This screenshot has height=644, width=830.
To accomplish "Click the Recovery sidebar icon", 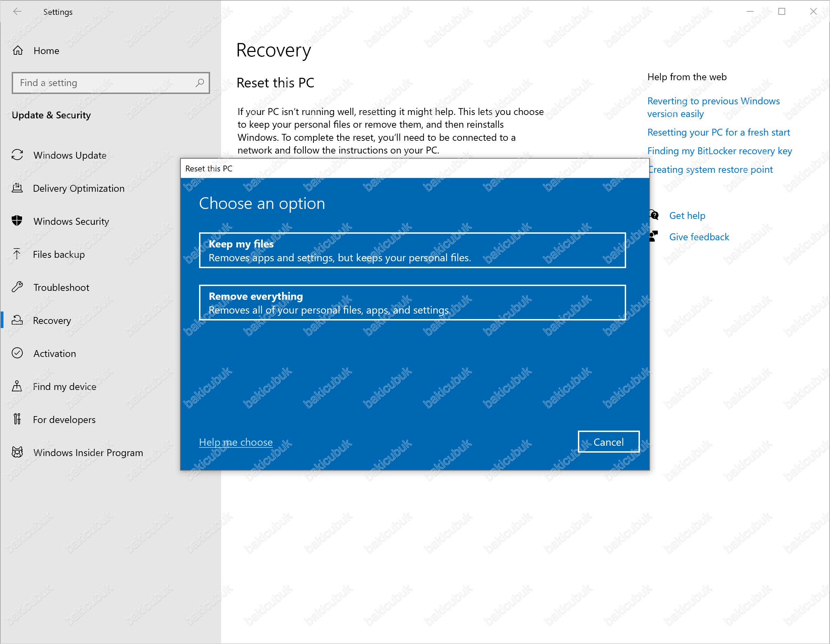I will [18, 320].
